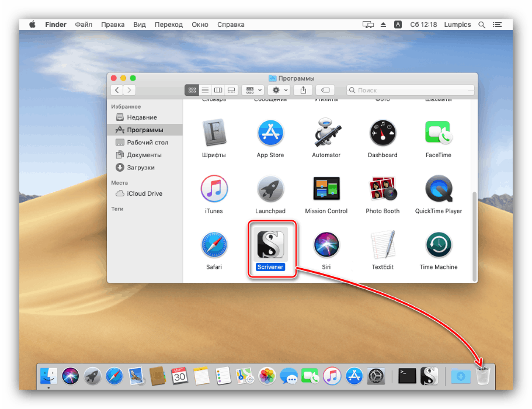This screenshot has width=532, height=409.
Task: Open iCloud Drive in the sidebar
Action: coord(145,193)
